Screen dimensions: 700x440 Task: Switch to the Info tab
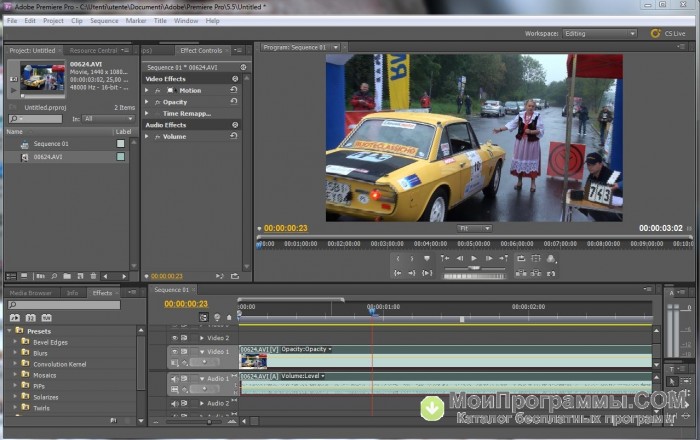pyautogui.click(x=72, y=293)
